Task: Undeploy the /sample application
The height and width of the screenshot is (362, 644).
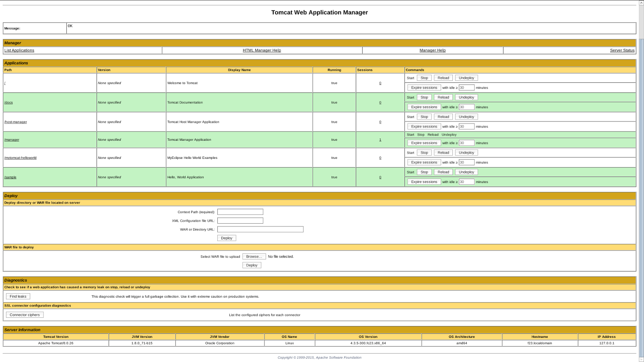Action: [x=466, y=172]
